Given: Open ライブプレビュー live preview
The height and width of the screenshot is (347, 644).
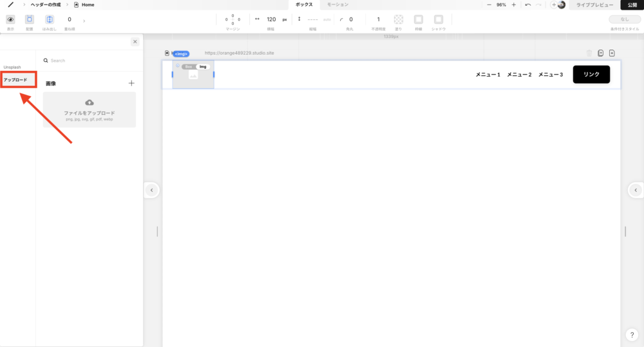Looking at the screenshot, I should [x=594, y=5].
